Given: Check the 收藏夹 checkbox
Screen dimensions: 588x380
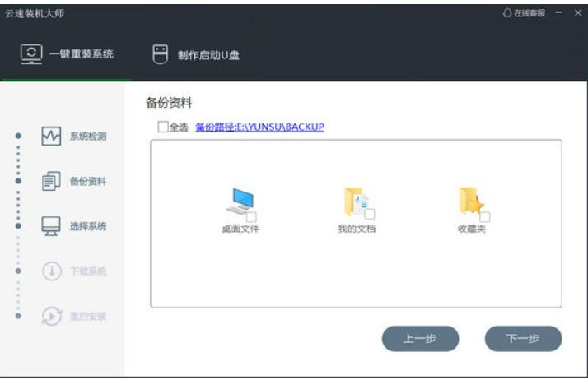Looking at the screenshot, I should point(485,217).
